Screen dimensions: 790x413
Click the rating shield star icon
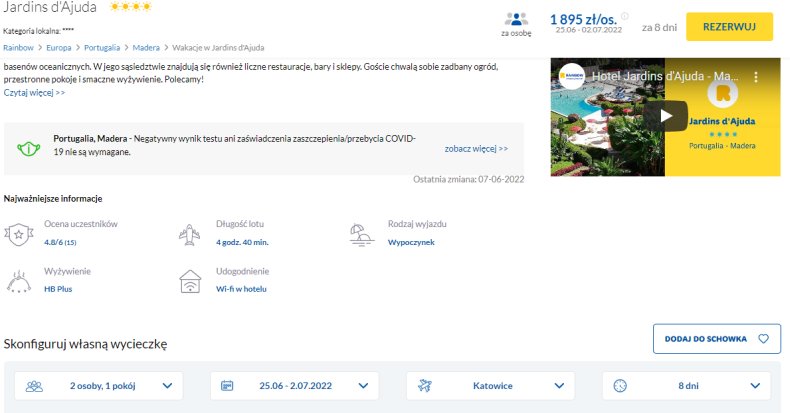tap(19, 234)
